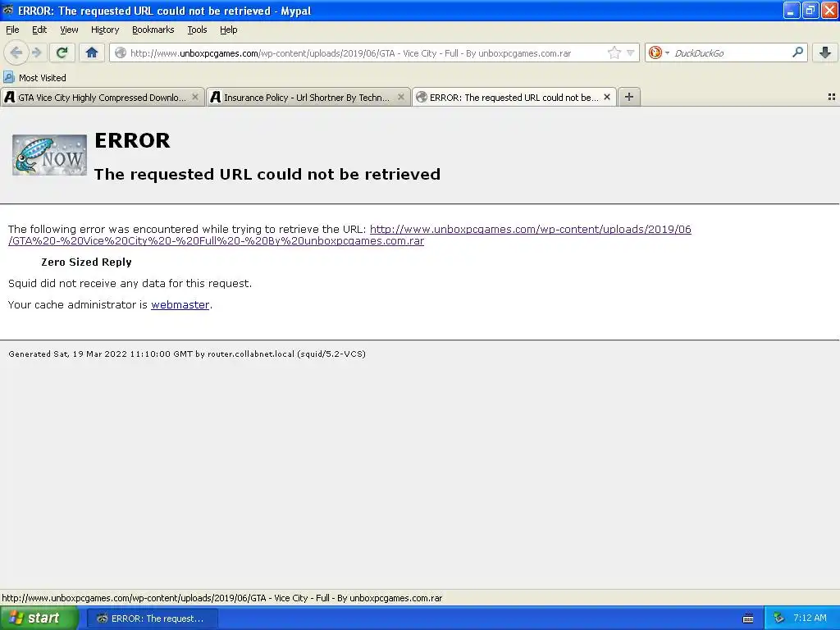Click the "Zero Sized Reply" text
This screenshot has height=630, width=840.
(x=86, y=262)
